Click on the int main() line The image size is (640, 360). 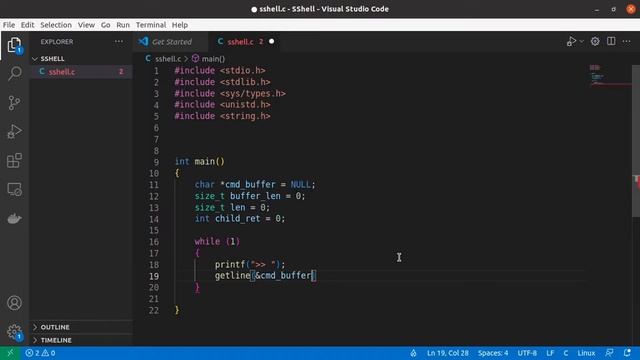tap(200, 162)
